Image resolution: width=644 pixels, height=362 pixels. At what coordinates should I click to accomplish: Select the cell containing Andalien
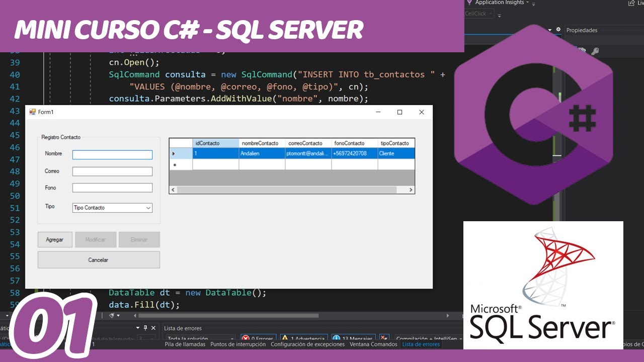coord(262,153)
